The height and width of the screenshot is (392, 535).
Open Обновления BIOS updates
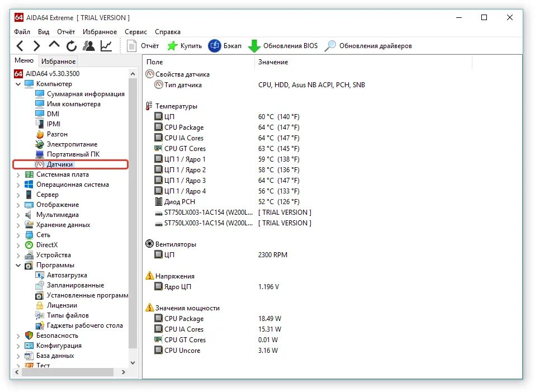pos(282,46)
